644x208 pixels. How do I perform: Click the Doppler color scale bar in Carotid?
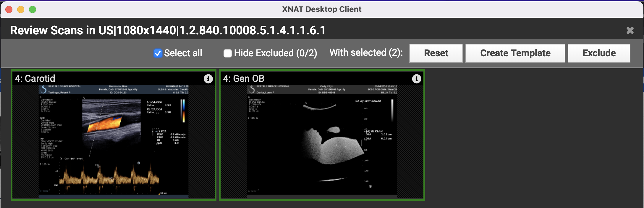point(183,111)
